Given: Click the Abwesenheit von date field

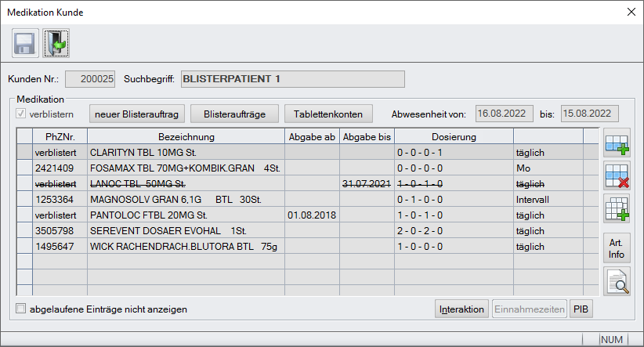Looking at the screenshot, I should click(505, 114).
